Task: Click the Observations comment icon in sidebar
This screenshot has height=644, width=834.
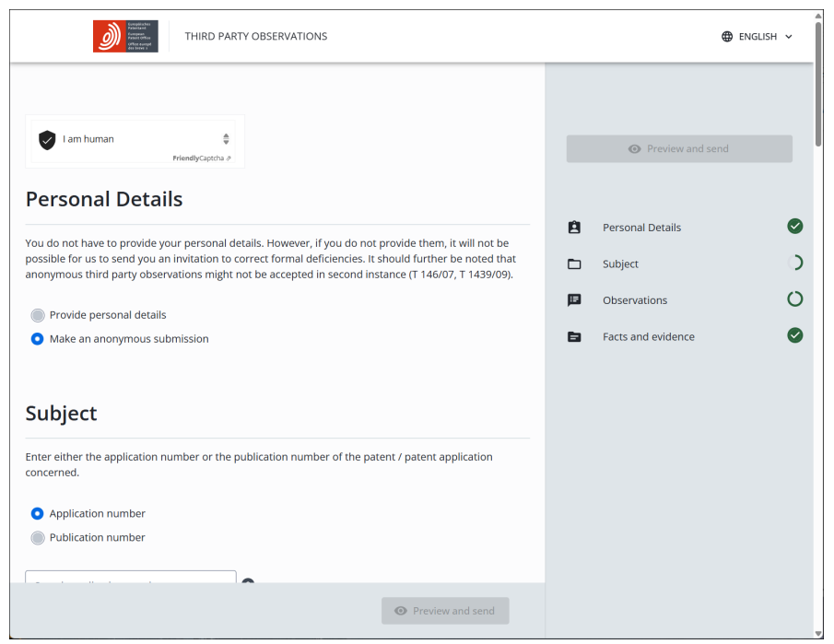Action: coord(574,300)
